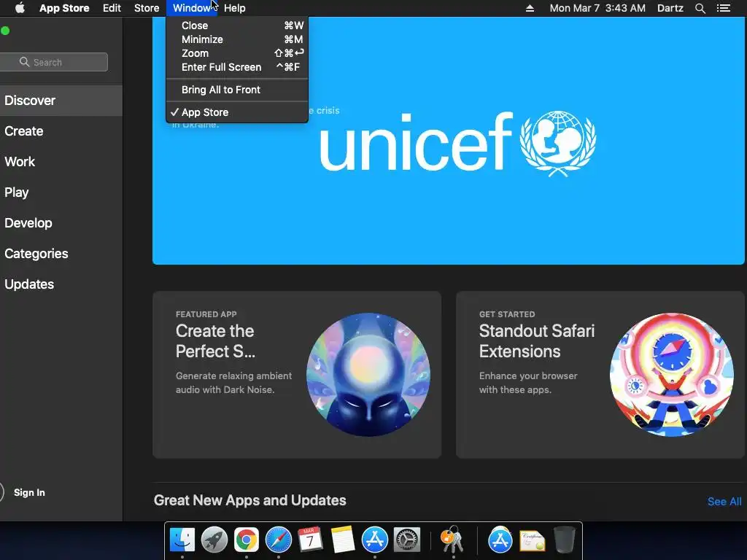Open System Preferences gear in Dock
Screen dimensions: 747x560
pyautogui.click(x=407, y=540)
